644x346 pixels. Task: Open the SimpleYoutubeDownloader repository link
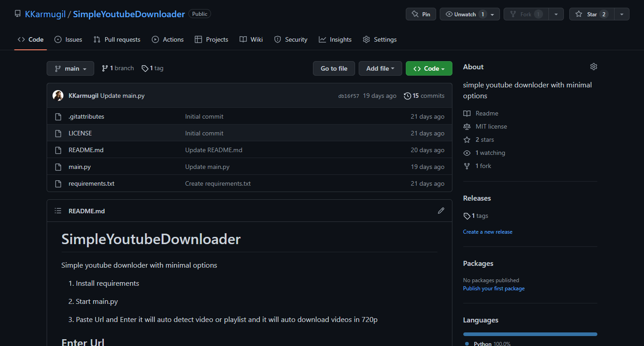[x=129, y=14]
